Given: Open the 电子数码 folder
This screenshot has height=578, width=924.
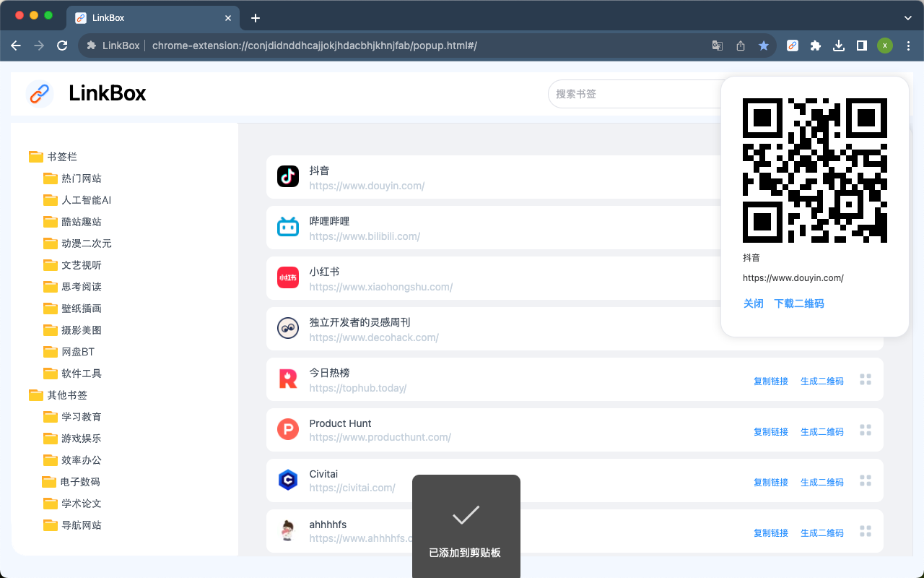Looking at the screenshot, I should tap(71, 481).
